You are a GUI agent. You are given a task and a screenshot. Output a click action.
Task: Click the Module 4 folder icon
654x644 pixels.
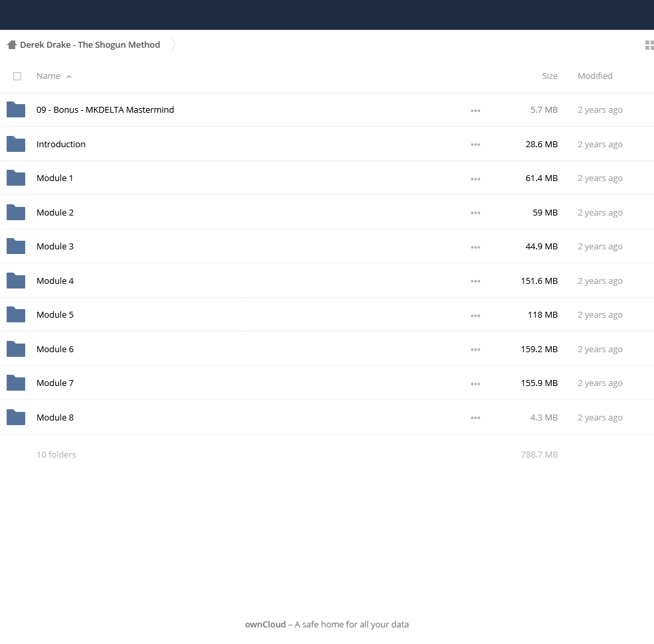point(16,281)
